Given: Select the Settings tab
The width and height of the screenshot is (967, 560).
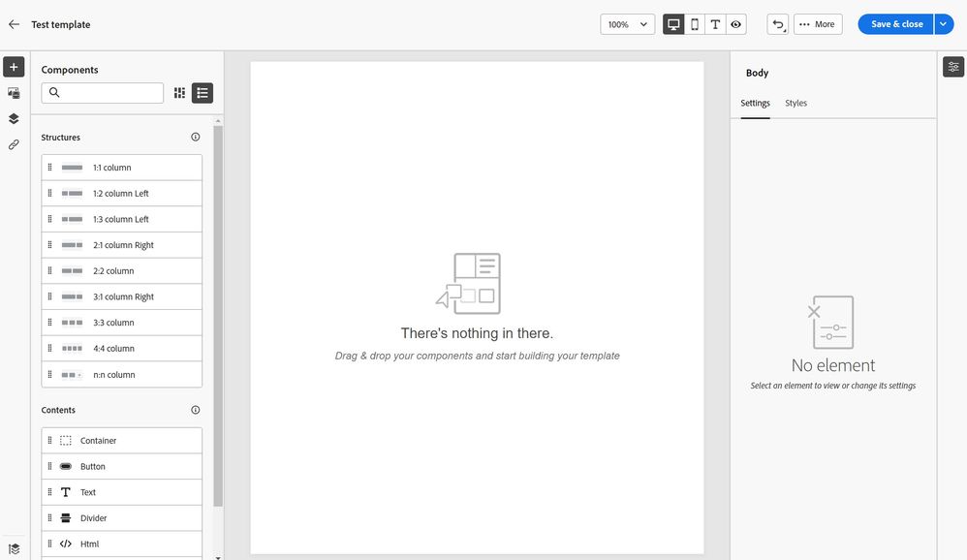Looking at the screenshot, I should [755, 103].
